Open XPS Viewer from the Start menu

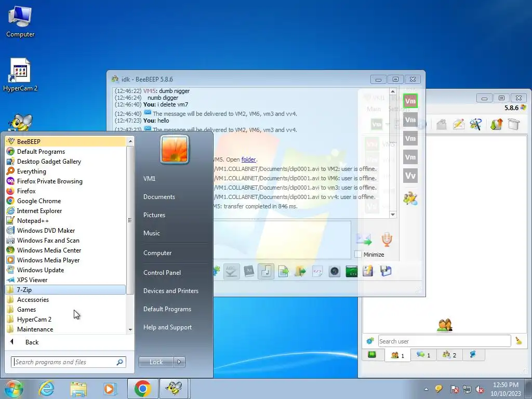[65, 280]
